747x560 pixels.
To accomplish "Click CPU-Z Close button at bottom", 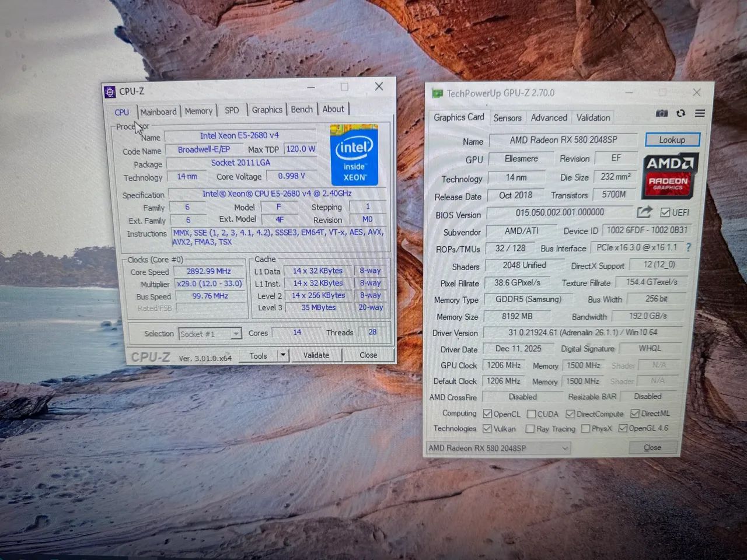I will (368, 355).
